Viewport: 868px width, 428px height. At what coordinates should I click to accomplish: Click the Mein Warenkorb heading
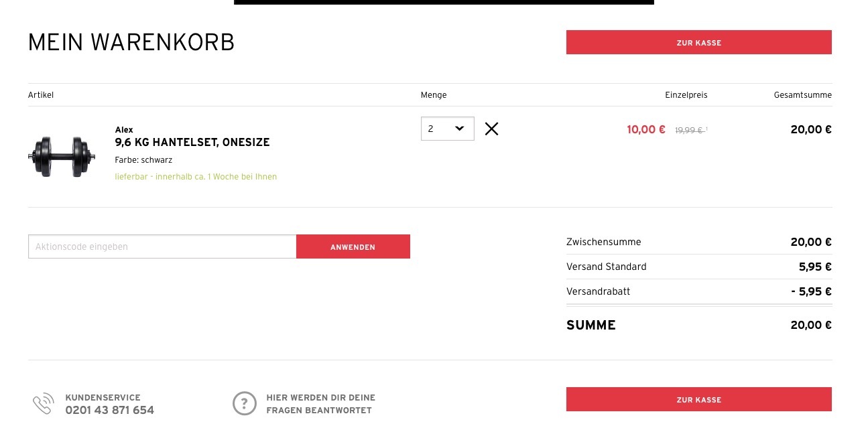pos(131,42)
